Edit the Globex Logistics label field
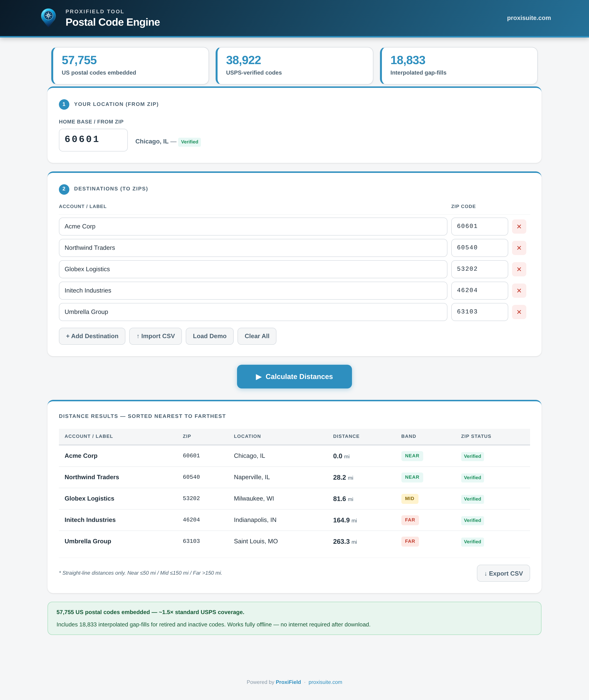This screenshot has width=589, height=700. 253,269
